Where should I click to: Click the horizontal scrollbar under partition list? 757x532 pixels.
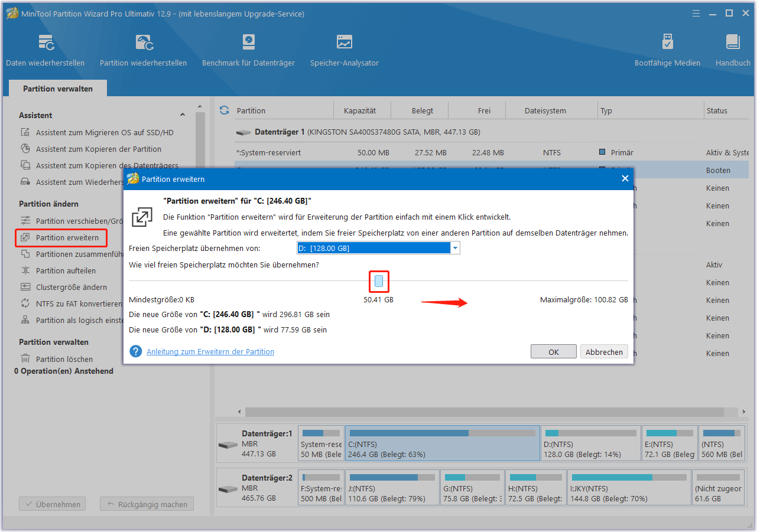(x=485, y=412)
